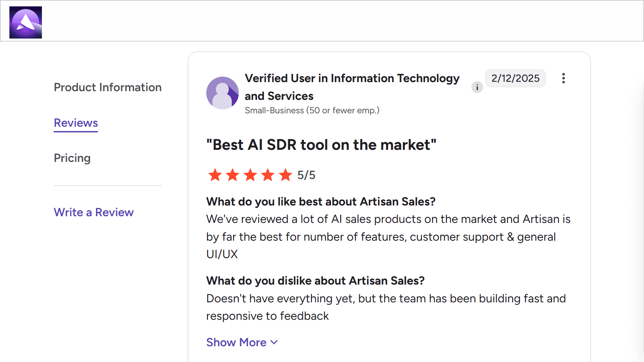Click the first rating star
This screenshot has height=362, width=644.
pyautogui.click(x=215, y=175)
